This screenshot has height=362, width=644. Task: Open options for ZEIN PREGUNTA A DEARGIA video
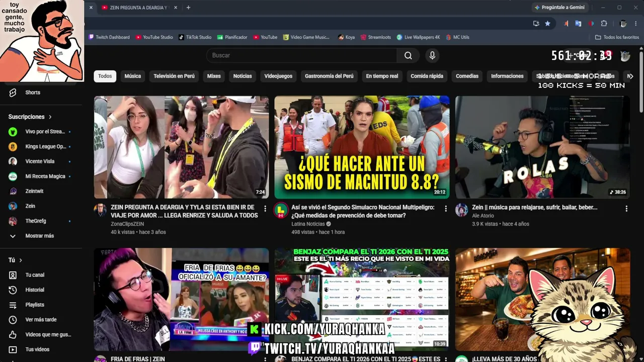click(265, 208)
